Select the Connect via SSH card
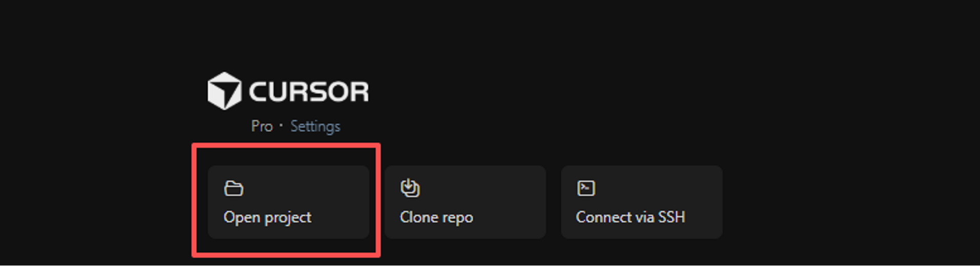The height and width of the screenshot is (266, 980). 642,202
